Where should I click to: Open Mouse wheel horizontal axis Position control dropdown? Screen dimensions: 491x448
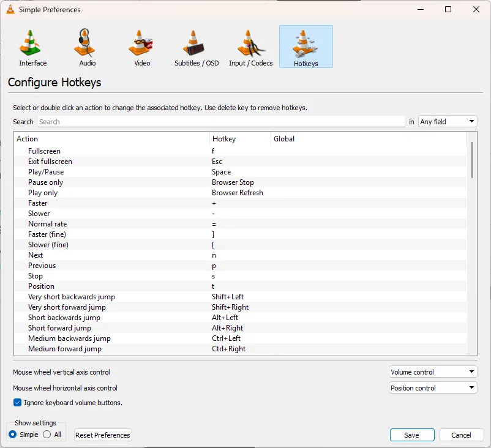[433, 388]
